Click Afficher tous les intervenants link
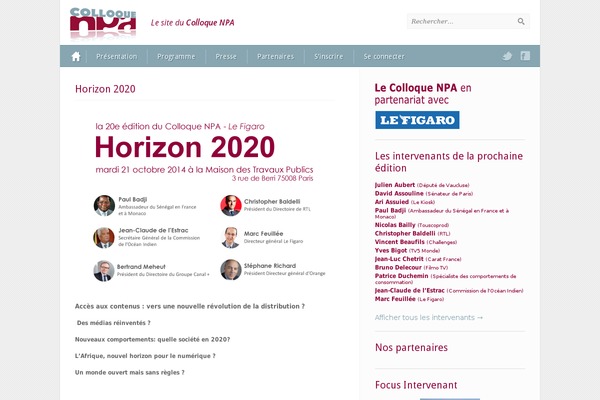Screen dimensions: 600x400 pyautogui.click(x=429, y=317)
